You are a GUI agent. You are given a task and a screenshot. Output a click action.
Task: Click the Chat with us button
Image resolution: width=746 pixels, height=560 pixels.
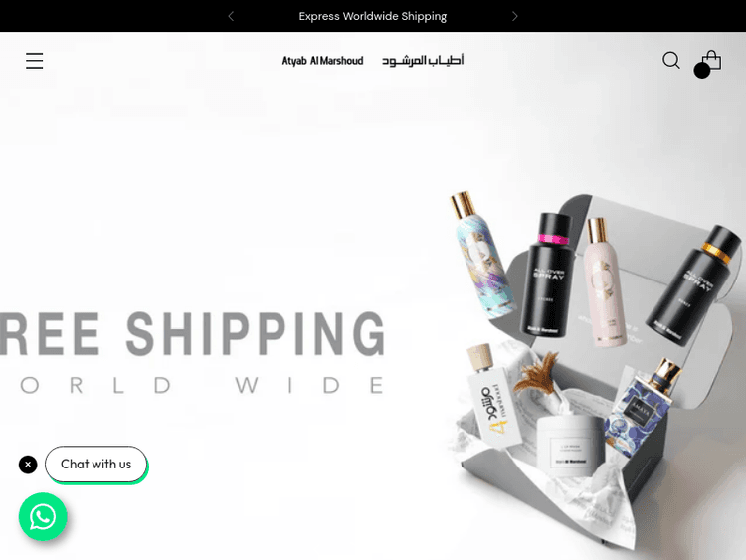tap(96, 464)
